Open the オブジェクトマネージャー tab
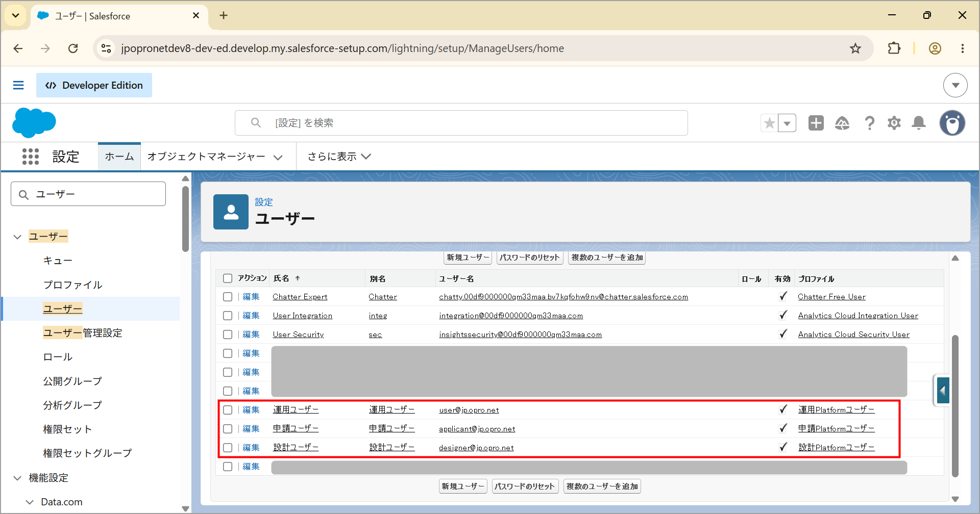Viewport: 980px width, 514px height. coord(206,157)
